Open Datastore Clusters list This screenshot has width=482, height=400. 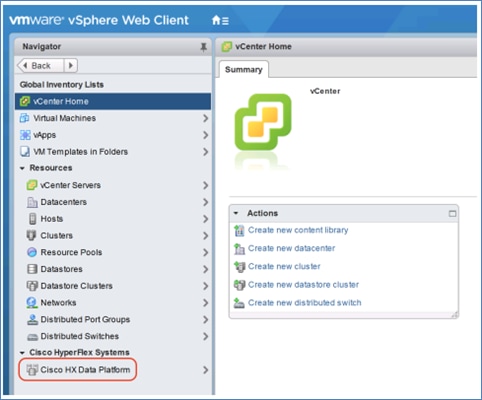click(113, 286)
